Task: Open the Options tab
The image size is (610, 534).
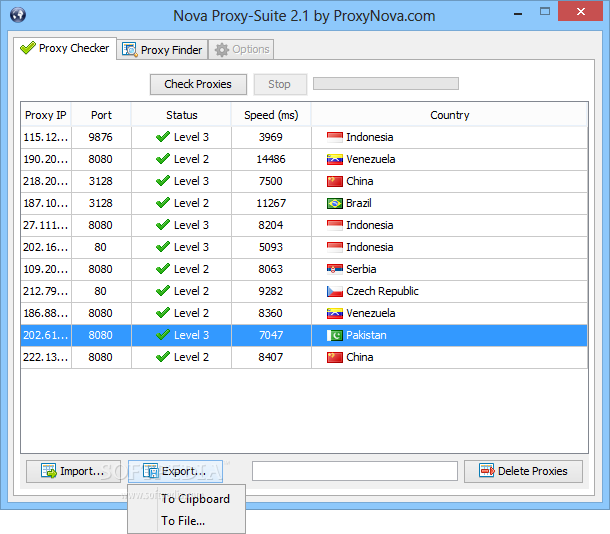Action: [241, 50]
